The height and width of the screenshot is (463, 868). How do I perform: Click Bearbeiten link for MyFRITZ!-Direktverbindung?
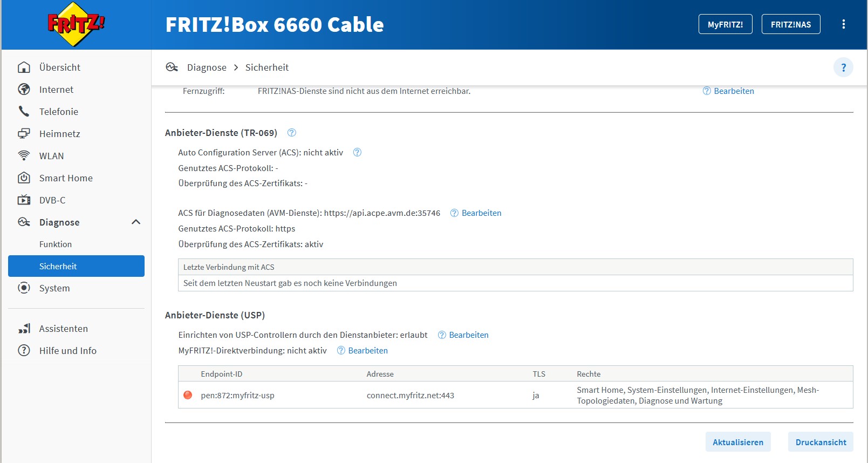[x=368, y=351]
